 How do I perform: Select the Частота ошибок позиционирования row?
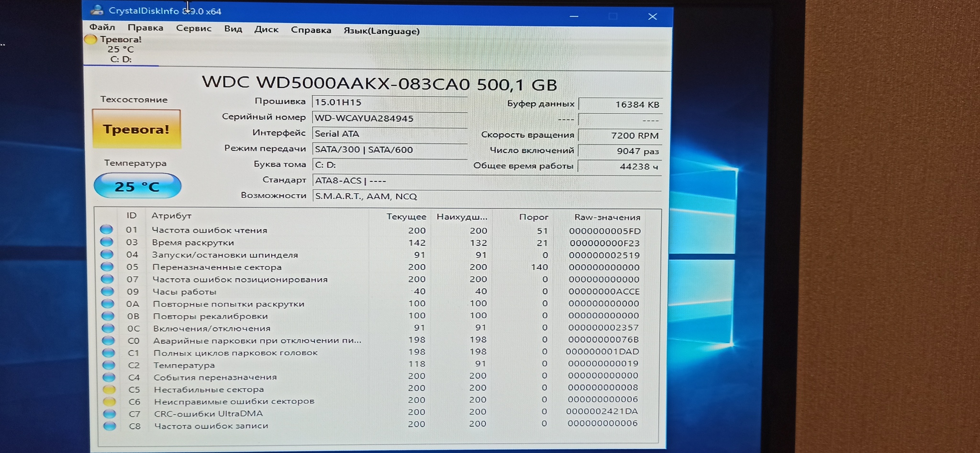pos(370,279)
